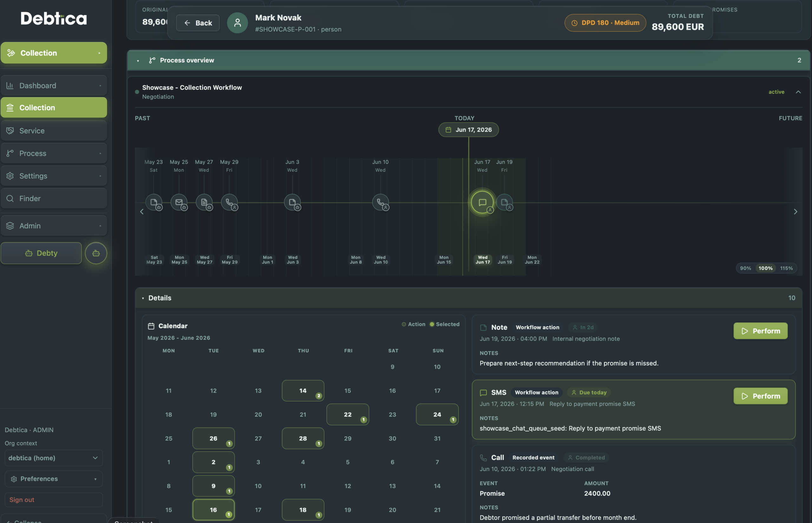Viewport: 812px width, 523px height.
Task: Set timeline zoom to 90%
Action: click(745, 268)
